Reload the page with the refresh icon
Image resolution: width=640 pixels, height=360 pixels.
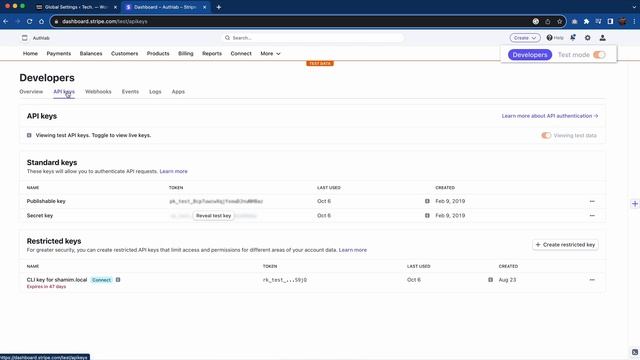[x=29, y=21]
